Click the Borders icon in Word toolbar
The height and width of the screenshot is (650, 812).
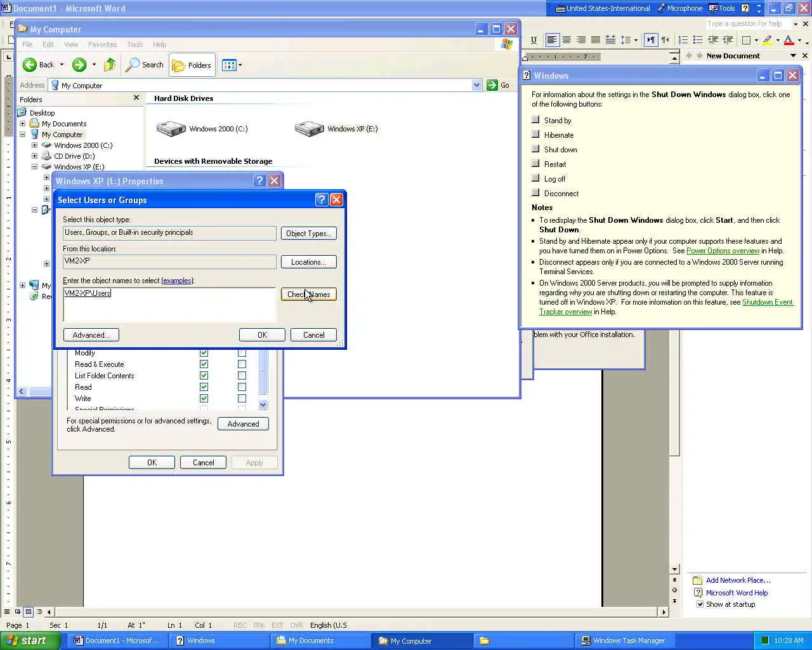pyautogui.click(x=747, y=40)
